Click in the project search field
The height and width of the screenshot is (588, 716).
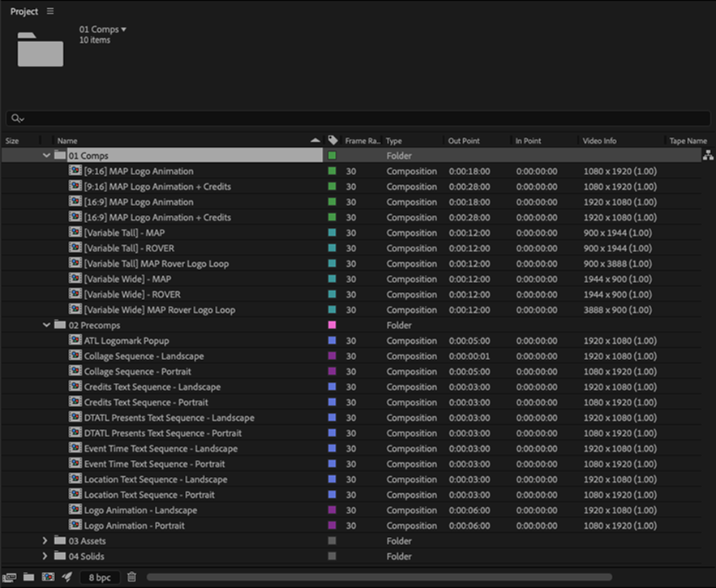tap(357, 118)
